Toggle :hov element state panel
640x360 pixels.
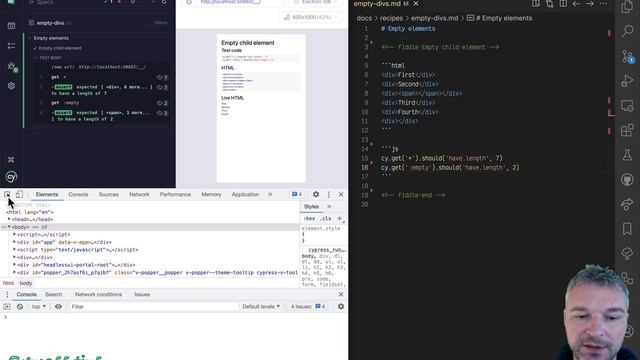tap(309, 219)
